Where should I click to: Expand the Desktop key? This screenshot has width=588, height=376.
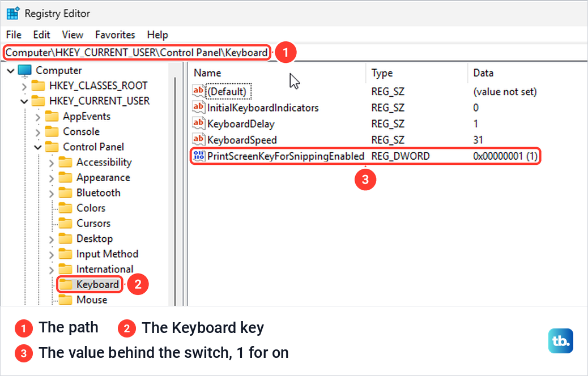pyautogui.click(x=52, y=240)
